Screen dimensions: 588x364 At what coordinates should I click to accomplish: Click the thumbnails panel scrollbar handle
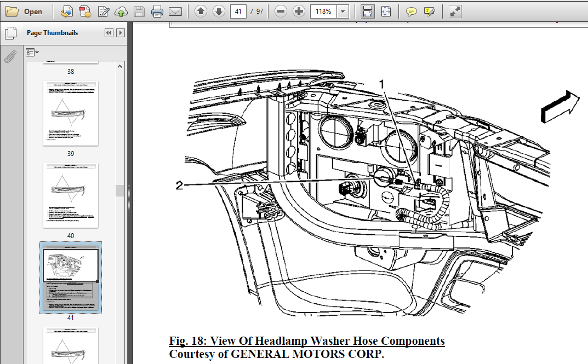pos(119,190)
